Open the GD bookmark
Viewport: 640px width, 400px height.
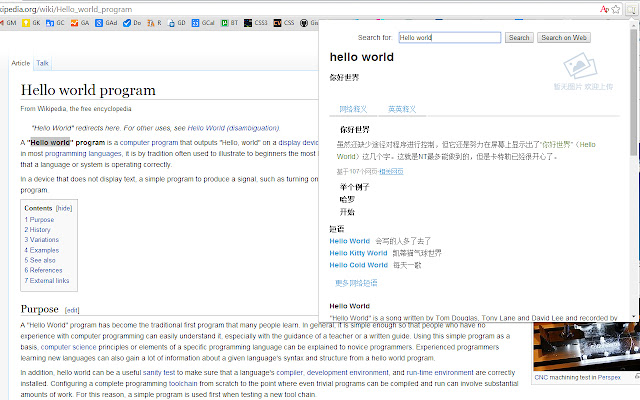[x=177, y=23]
